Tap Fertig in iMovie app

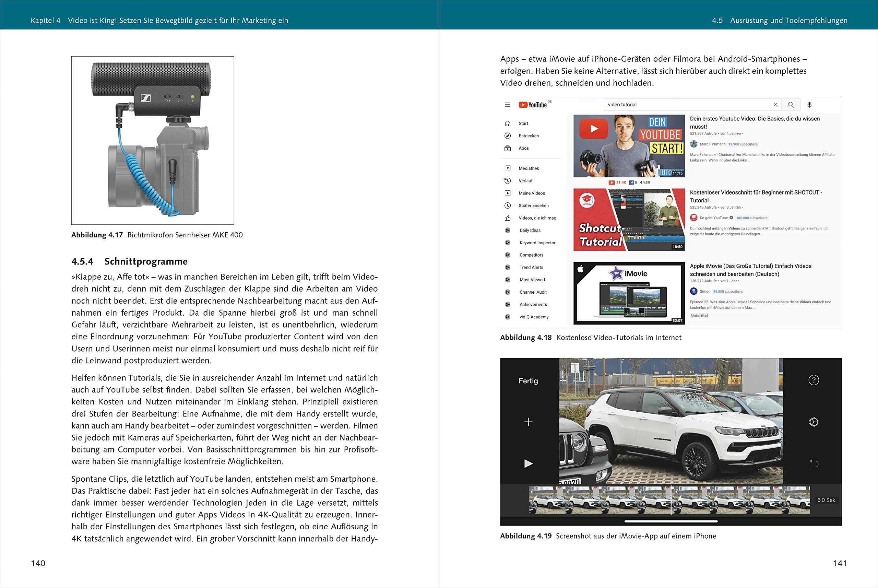click(528, 381)
